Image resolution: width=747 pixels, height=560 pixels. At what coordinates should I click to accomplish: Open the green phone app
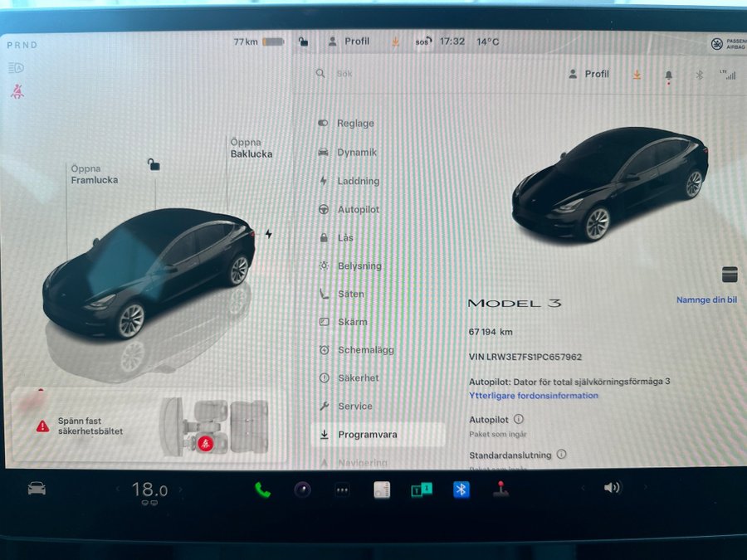pyautogui.click(x=262, y=489)
